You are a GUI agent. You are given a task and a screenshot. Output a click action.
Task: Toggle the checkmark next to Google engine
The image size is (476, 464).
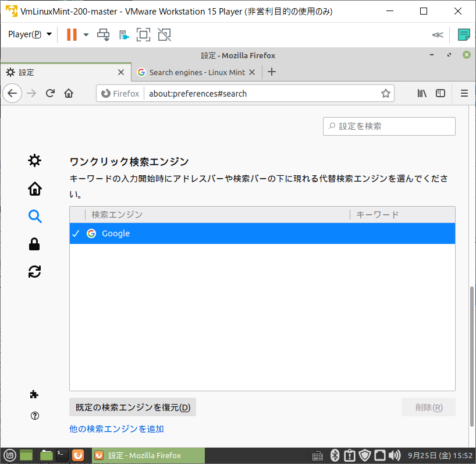[x=76, y=233]
